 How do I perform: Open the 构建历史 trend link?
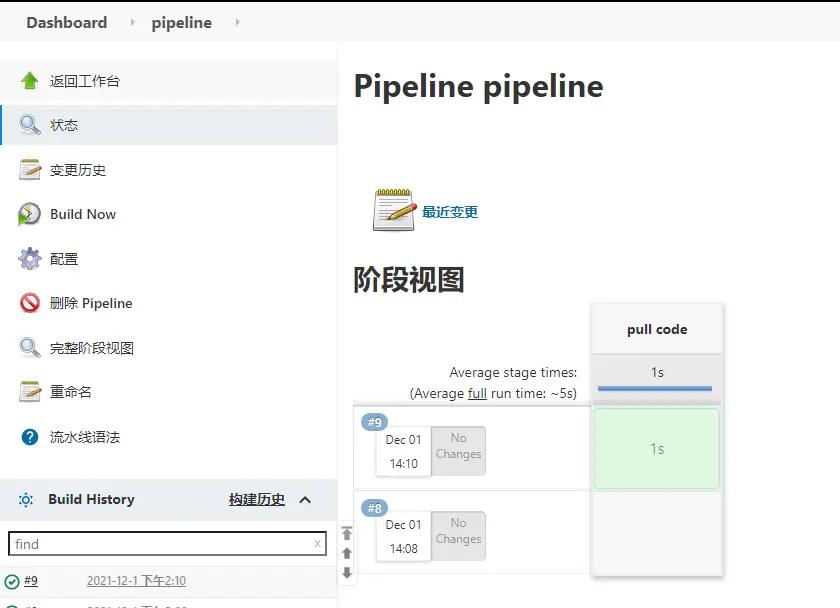click(x=257, y=500)
